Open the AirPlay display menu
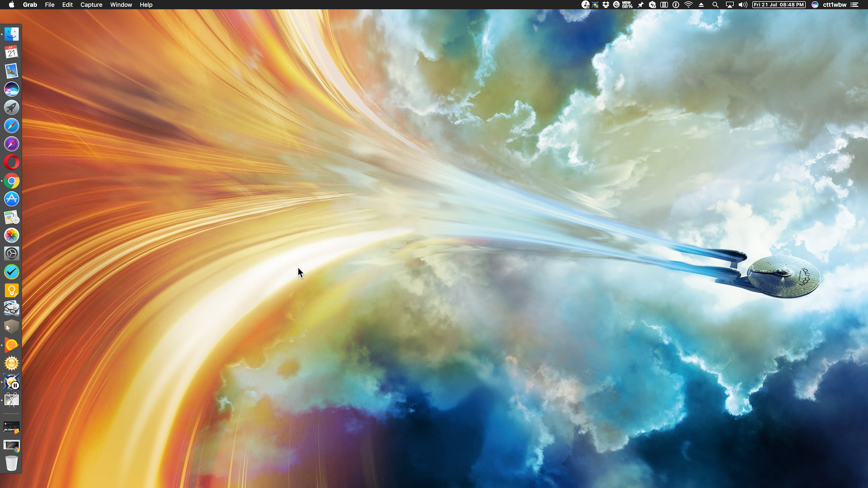 tap(729, 5)
